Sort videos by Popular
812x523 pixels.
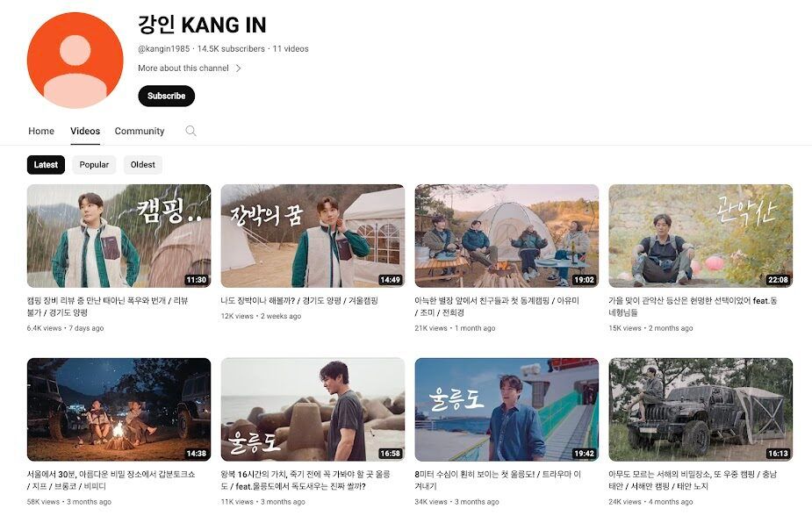tap(94, 165)
